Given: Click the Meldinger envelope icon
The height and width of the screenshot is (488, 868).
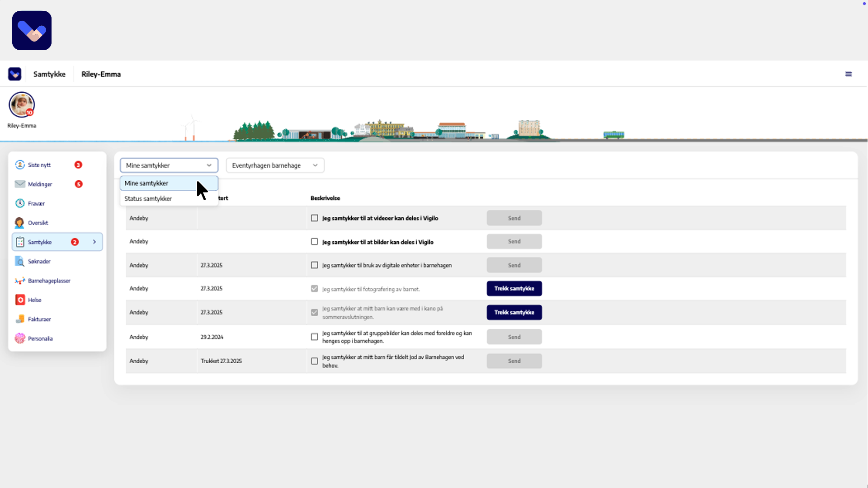Looking at the screenshot, I should coord(20,184).
